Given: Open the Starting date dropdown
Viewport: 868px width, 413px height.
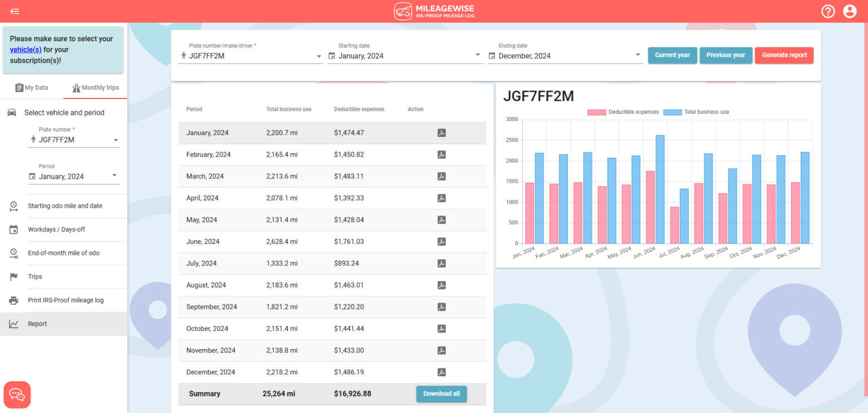Looking at the screenshot, I should 405,55.
